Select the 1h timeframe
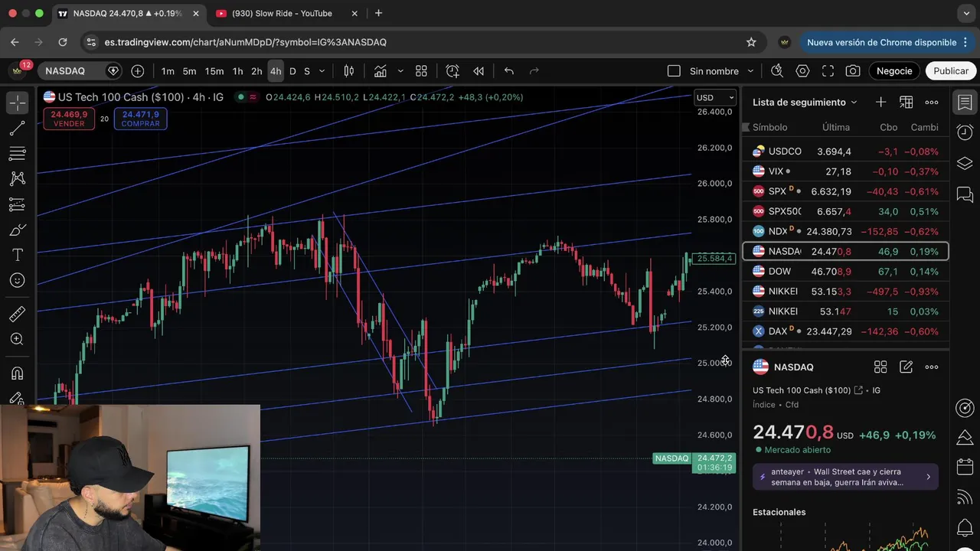 (237, 71)
